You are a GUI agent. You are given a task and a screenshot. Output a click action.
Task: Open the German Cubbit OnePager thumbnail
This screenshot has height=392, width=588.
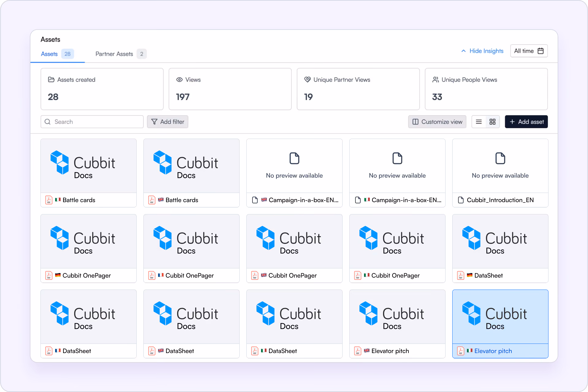coord(89,241)
